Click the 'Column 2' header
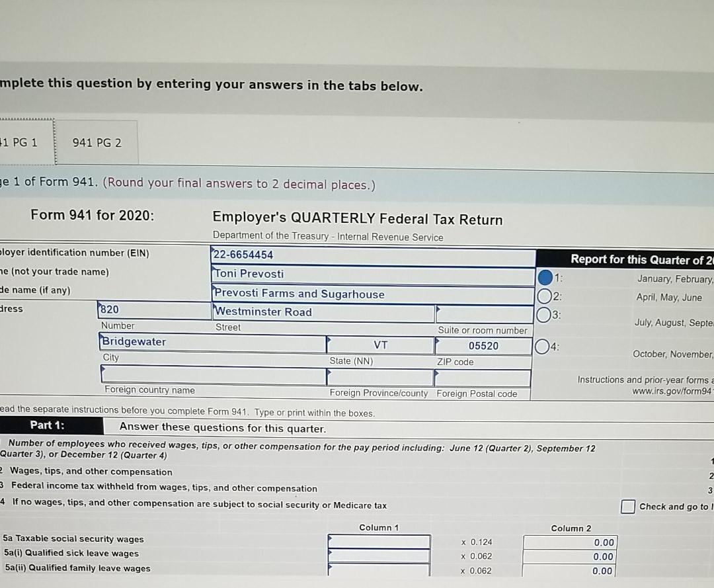Image resolution: width=714 pixels, height=588 pixels. click(571, 528)
